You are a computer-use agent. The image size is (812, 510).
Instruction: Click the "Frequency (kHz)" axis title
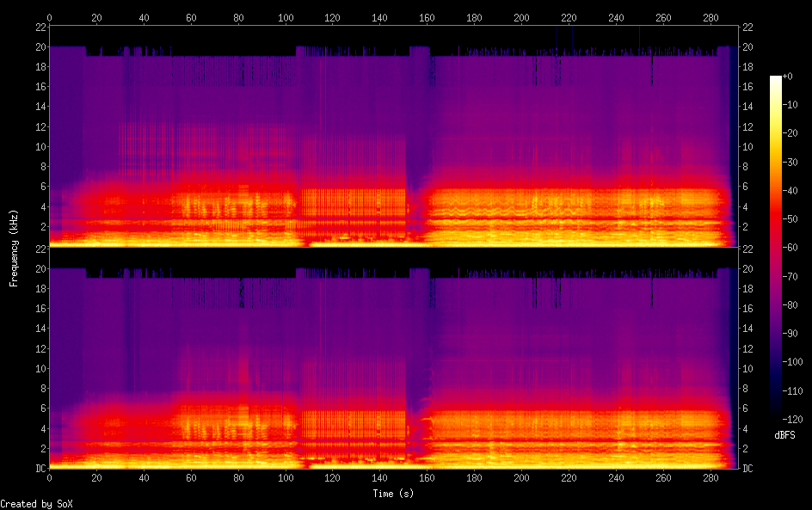coord(14,248)
